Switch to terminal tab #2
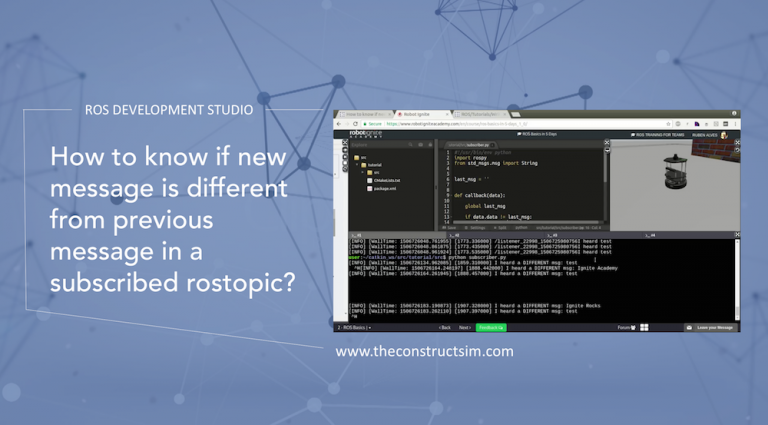768x425 pixels. pyautogui.click(x=494, y=235)
